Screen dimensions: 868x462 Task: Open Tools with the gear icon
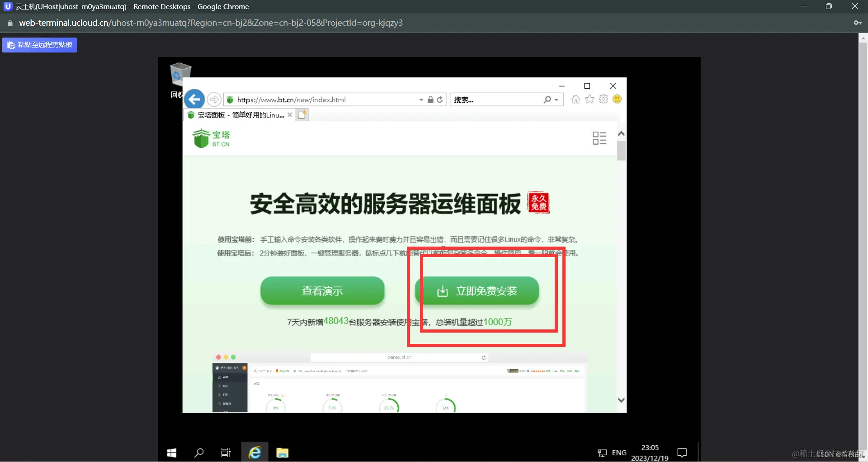[x=603, y=99]
